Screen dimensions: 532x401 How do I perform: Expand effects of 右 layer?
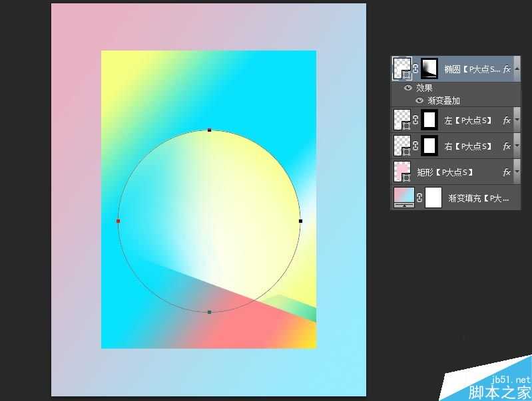coord(517,146)
